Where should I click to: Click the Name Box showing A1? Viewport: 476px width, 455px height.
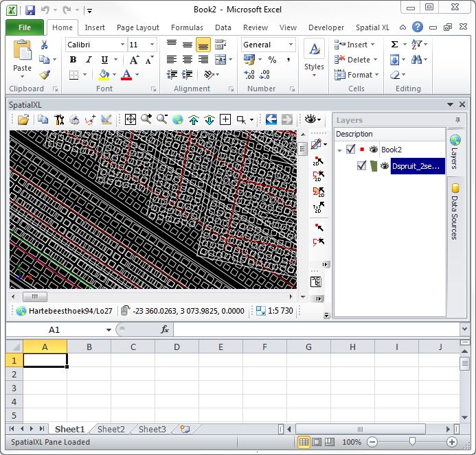[x=55, y=329]
